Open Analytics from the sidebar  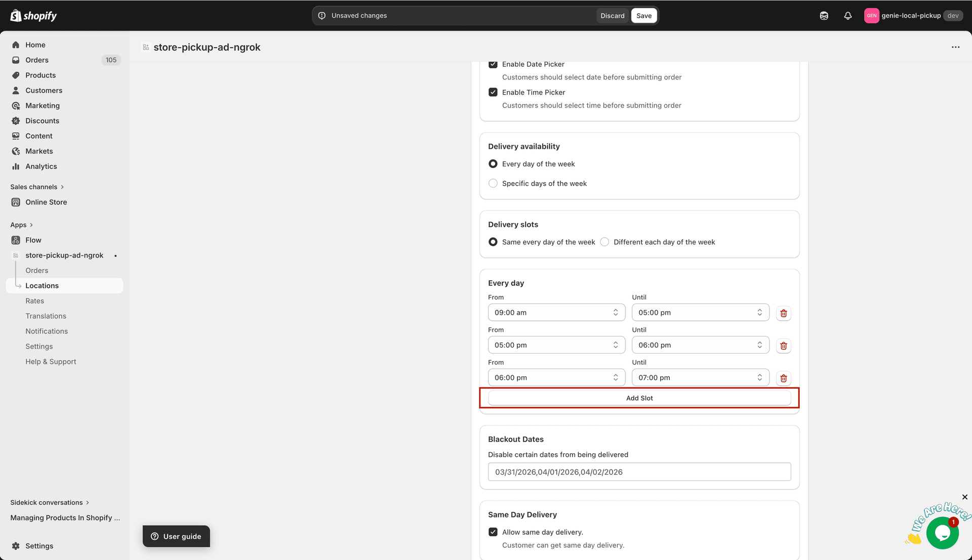(41, 166)
